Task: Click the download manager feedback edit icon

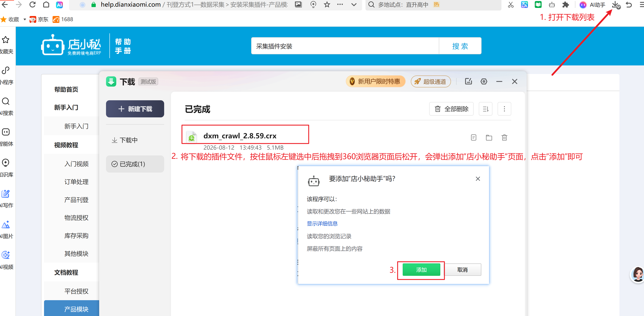Action: (468, 81)
